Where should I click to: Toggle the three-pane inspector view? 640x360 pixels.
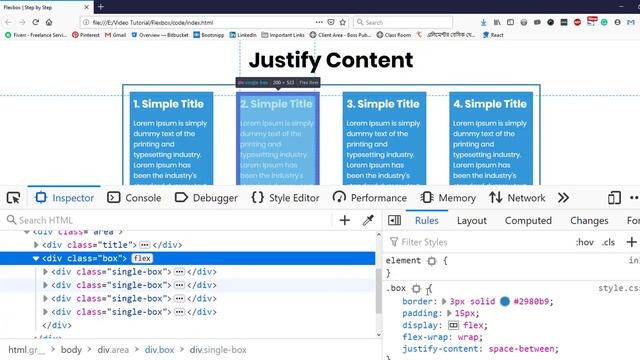[394, 220]
